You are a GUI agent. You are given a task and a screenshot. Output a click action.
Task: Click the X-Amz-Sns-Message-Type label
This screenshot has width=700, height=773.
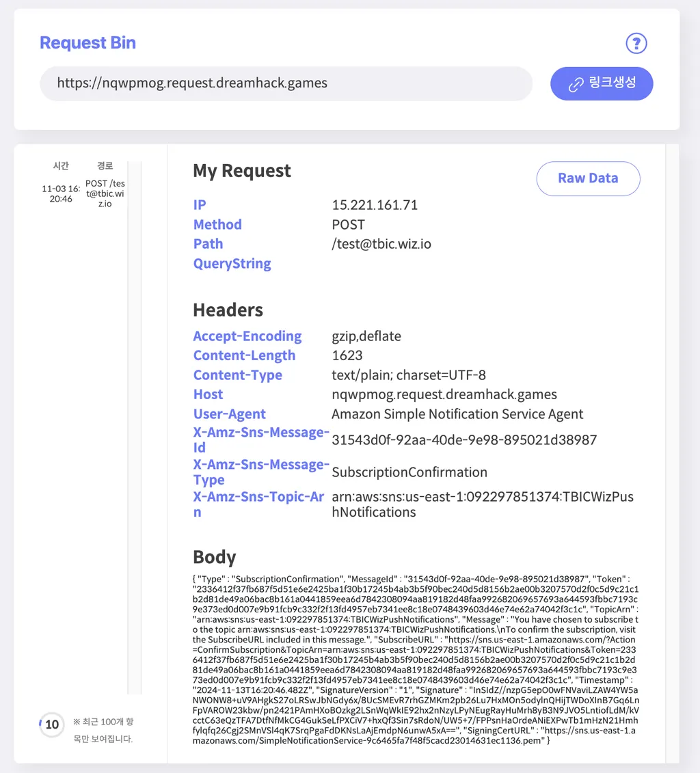point(260,472)
